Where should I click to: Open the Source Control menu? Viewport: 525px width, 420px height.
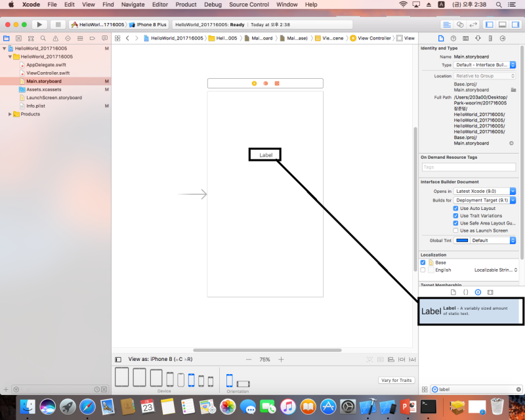[x=249, y=5]
